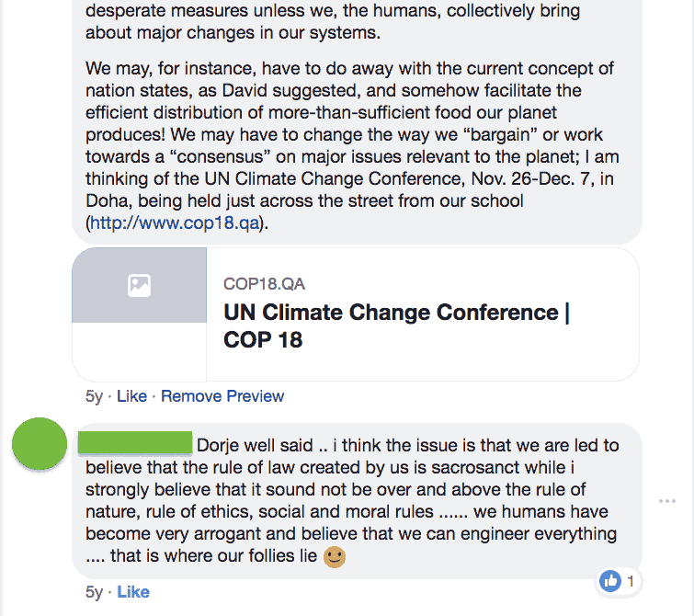Click the blue thumbs-up reaction icon
This screenshot has width=694, height=616.
pyautogui.click(x=609, y=581)
